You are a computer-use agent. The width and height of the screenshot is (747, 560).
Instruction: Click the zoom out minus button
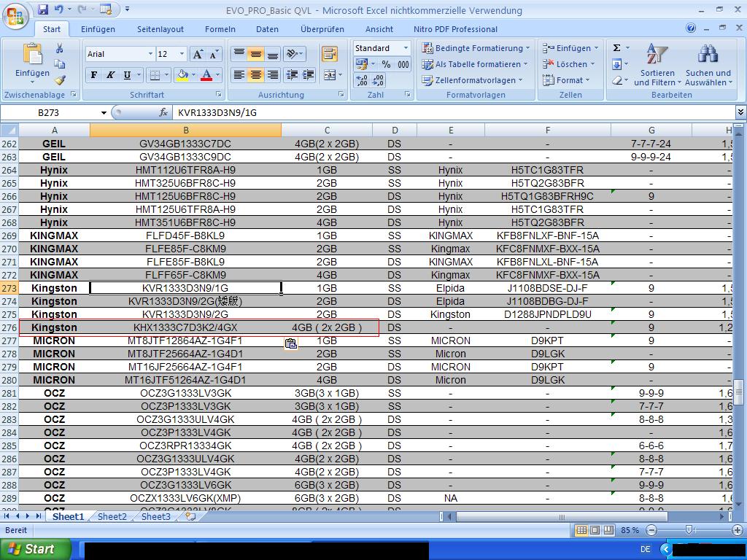(651, 530)
